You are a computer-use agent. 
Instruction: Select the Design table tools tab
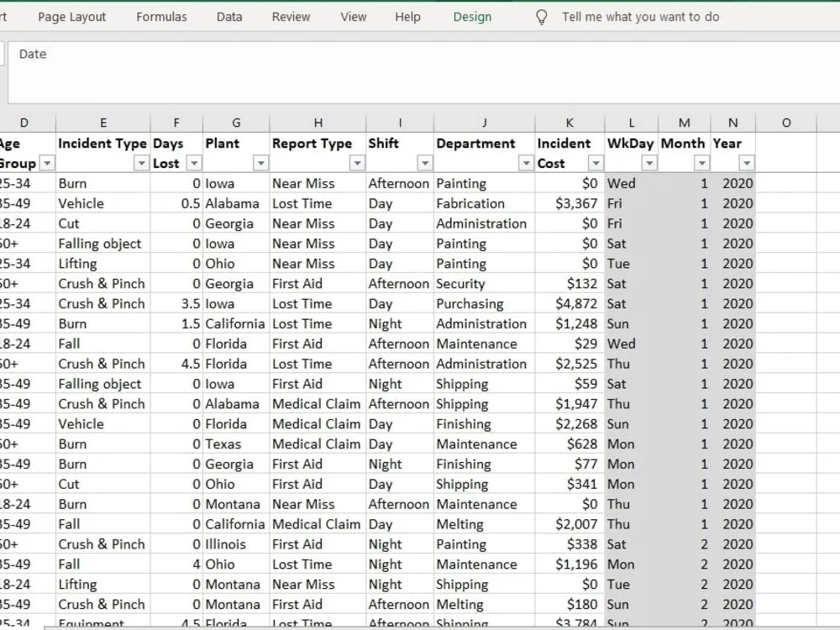(x=472, y=17)
